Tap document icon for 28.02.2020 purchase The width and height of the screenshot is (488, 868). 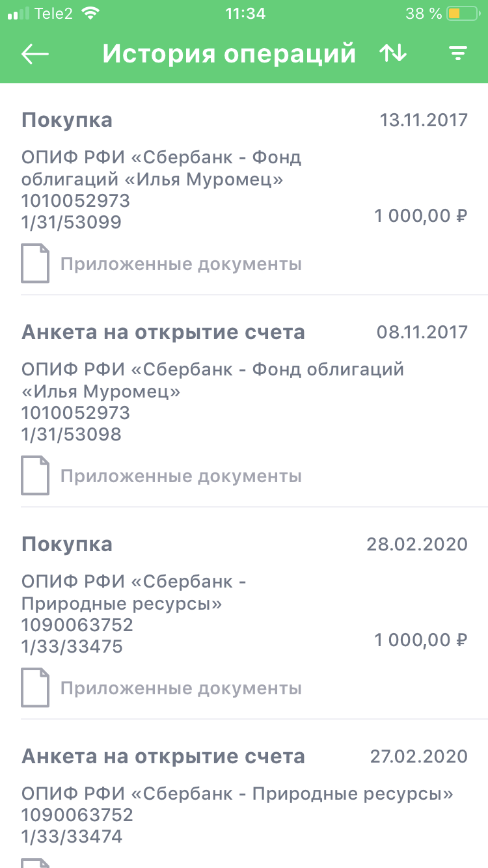35,688
